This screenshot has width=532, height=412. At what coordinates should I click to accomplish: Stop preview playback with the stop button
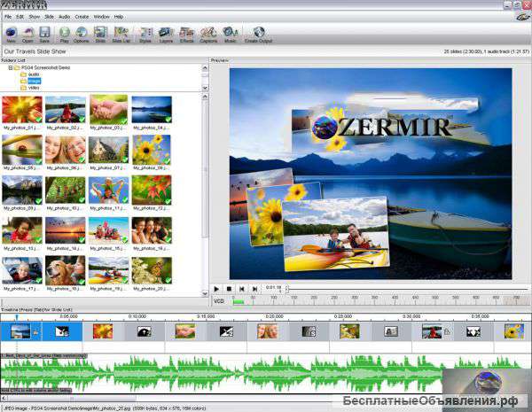(x=229, y=289)
